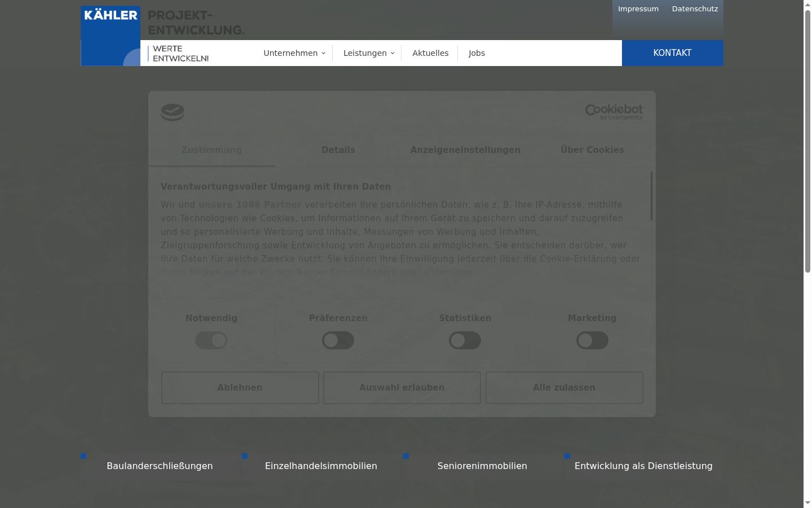Open the Einzelhandelsimmobilien tile
Screen dimensions: 812x508
point(321,466)
